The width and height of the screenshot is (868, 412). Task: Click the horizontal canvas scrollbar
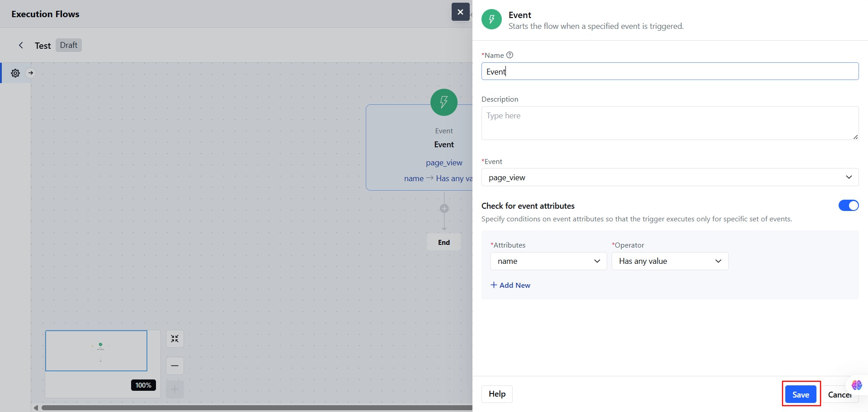pos(257,407)
